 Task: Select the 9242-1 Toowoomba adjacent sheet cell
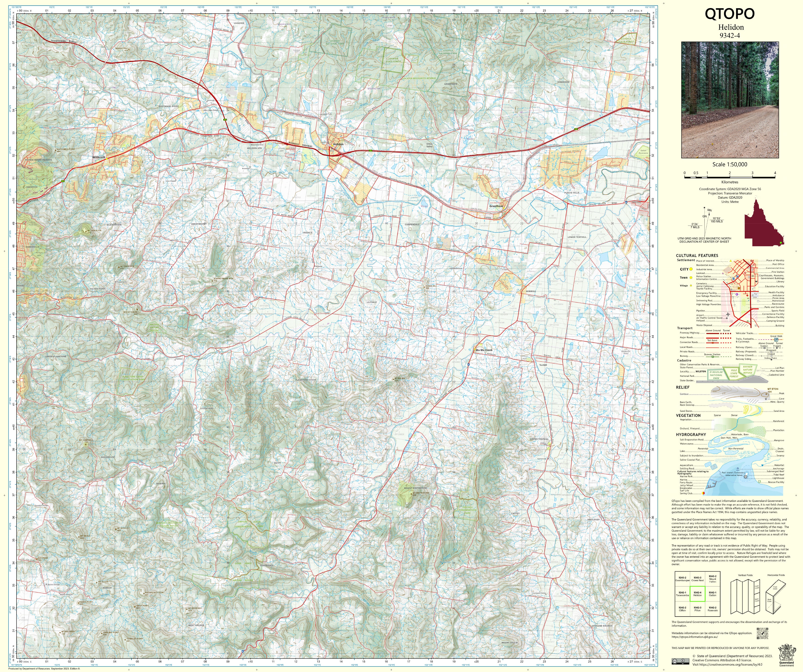682,594
